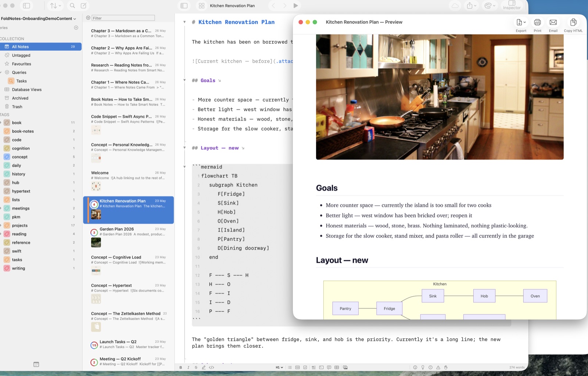Click the filter options icon beside Filter
This screenshot has height=376, width=588.
click(88, 18)
